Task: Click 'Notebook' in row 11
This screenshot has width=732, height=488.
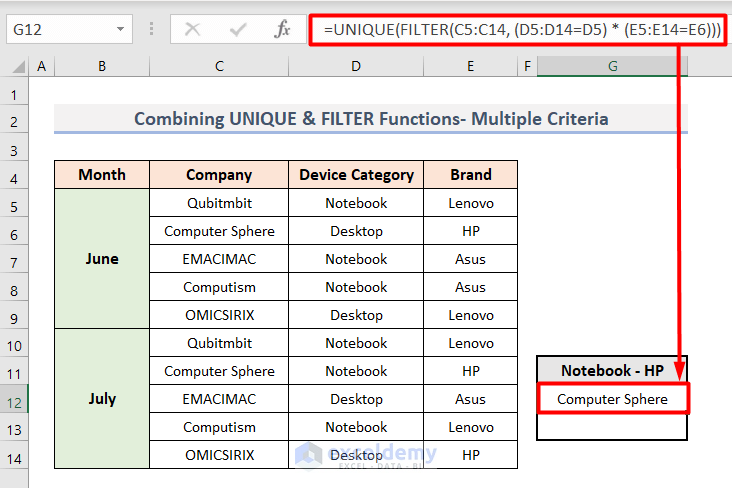Action: point(356,371)
